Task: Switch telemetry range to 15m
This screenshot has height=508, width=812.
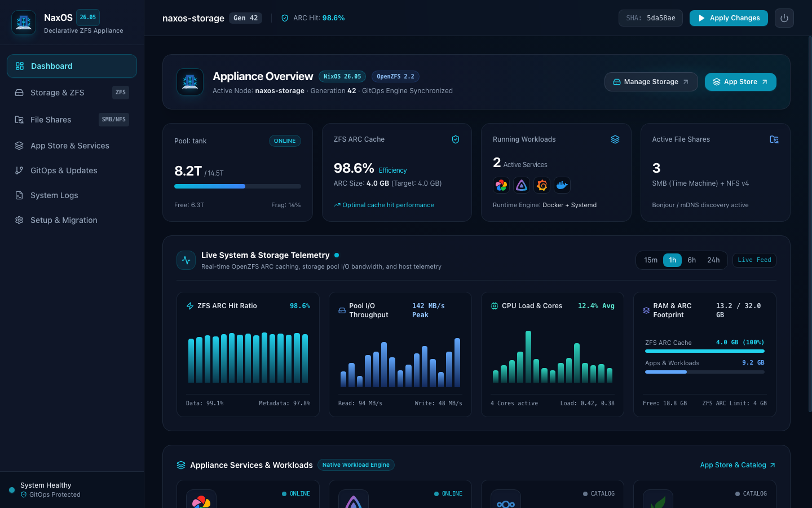Action: [x=651, y=260]
